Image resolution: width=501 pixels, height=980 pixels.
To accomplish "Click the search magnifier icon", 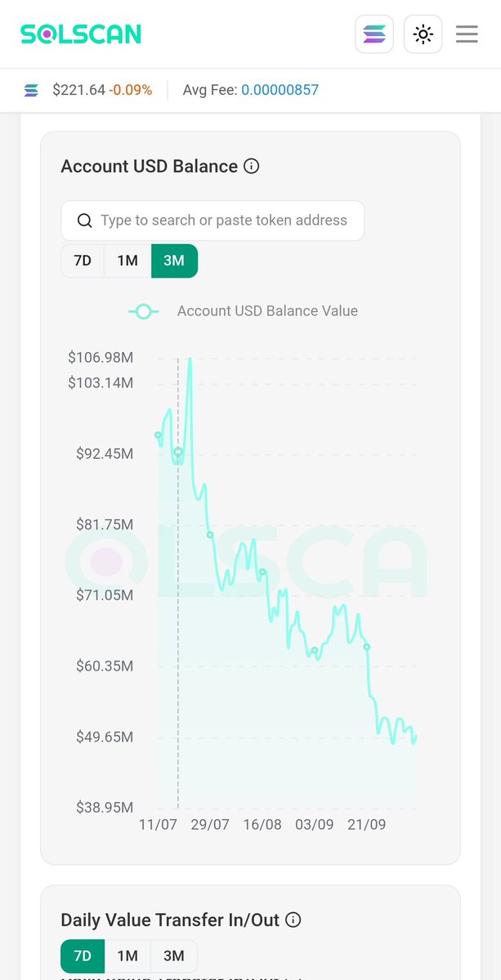I will coord(84,220).
